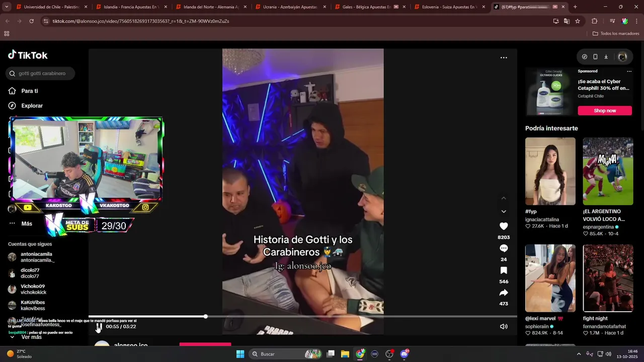Show hidden system tray icons

coord(579,354)
